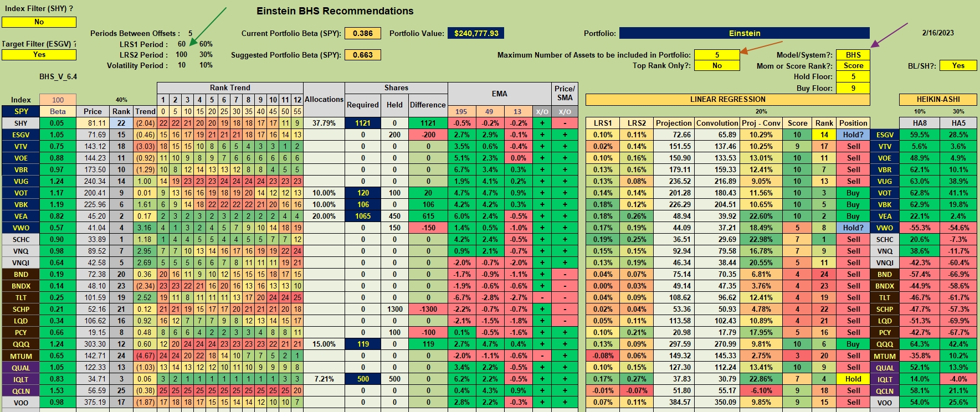This screenshot has height=412, width=980.
Task: Select the Index Filter (SHY) 'No' cell
Action: [x=39, y=22]
